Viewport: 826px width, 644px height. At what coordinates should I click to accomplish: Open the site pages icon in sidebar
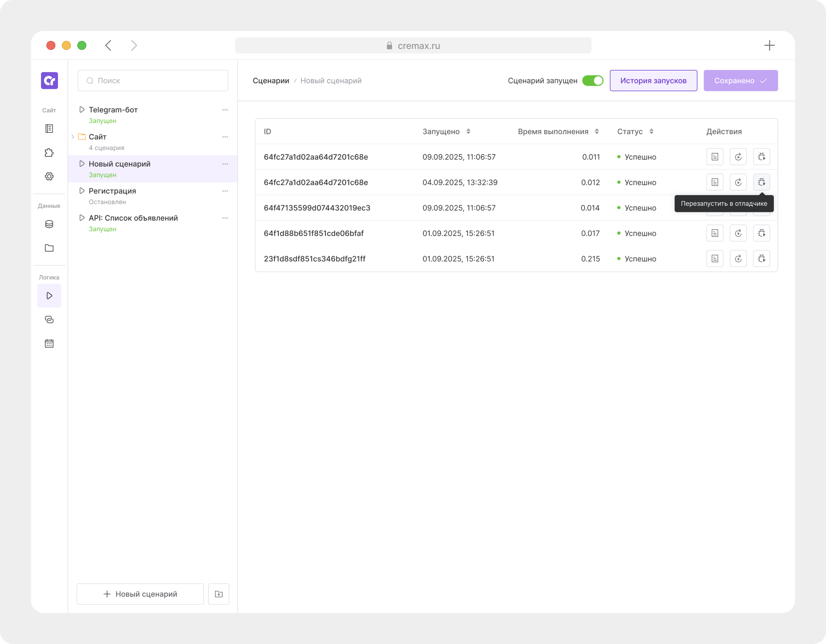(x=49, y=129)
